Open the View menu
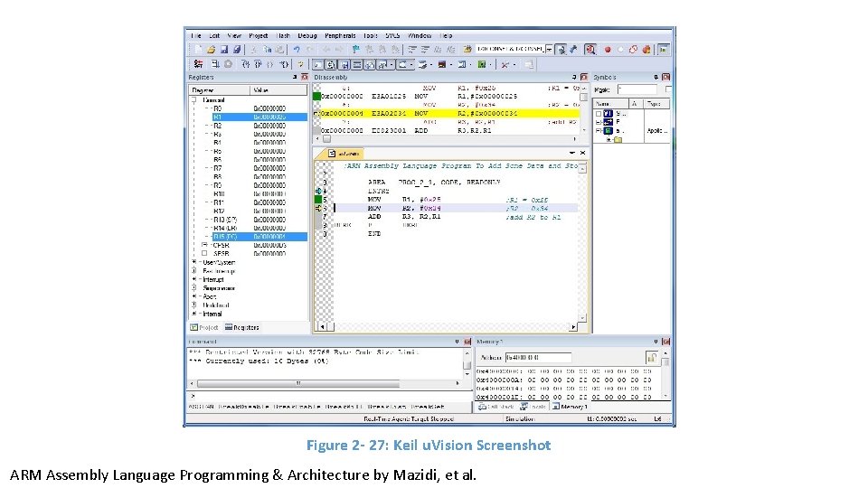 (234, 35)
